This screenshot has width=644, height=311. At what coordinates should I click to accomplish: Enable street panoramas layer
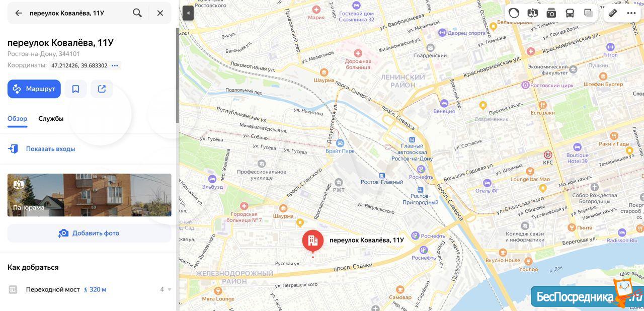click(532, 13)
